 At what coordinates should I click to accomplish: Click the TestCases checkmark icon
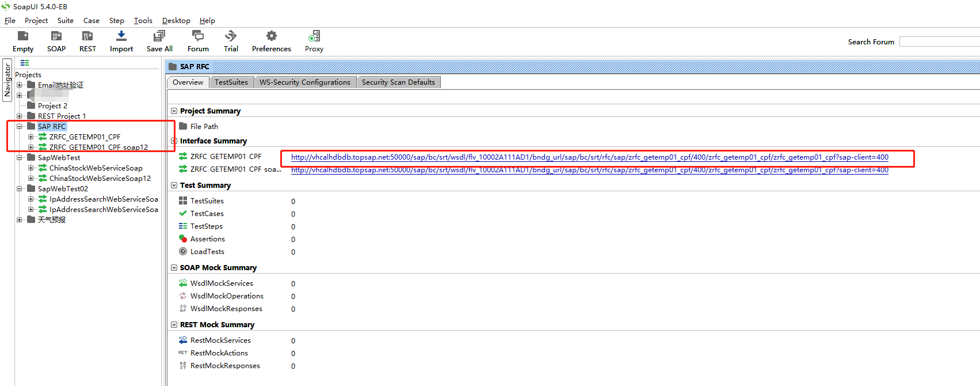click(183, 213)
